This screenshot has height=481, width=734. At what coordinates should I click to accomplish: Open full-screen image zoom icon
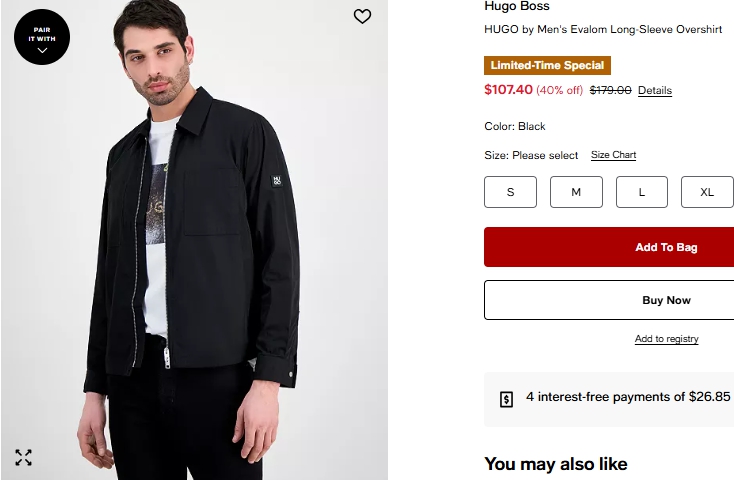point(24,458)
